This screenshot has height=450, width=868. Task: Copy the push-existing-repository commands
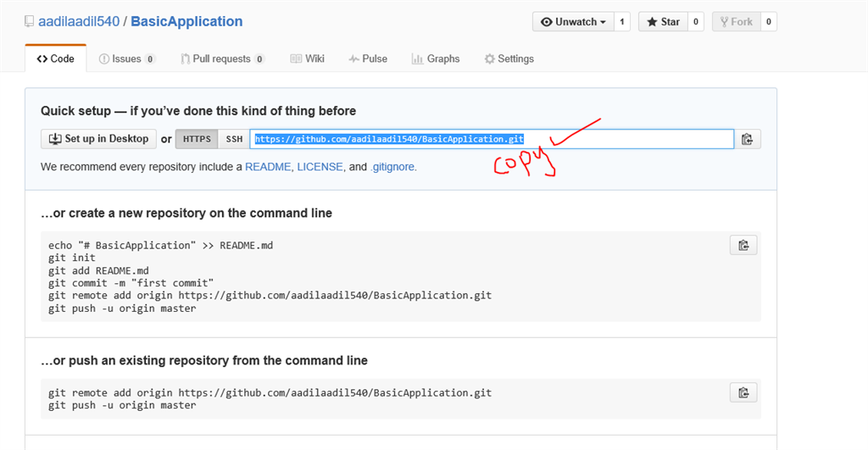pyautogui.click(x=743, y=393)
